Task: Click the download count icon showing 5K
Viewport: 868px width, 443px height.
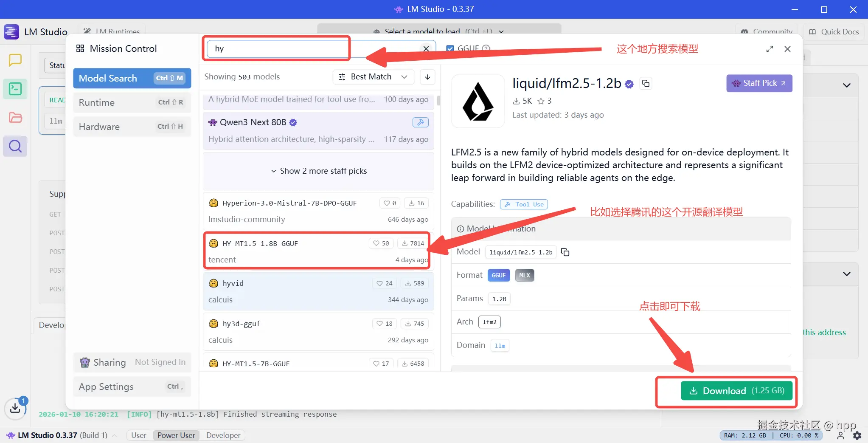Action: [x=516, y=101]
